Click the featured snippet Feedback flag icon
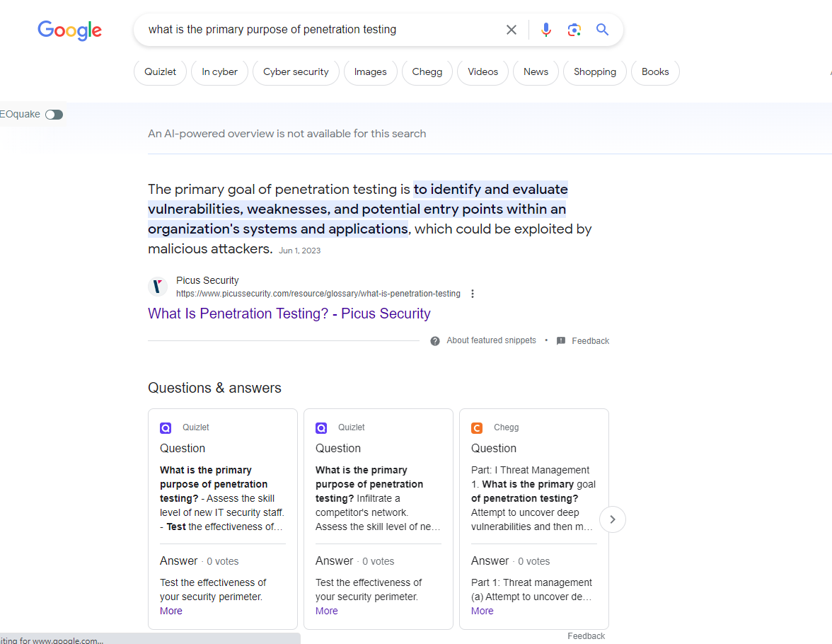The height and width of the screenshot is (644, 832). (561, 341)
